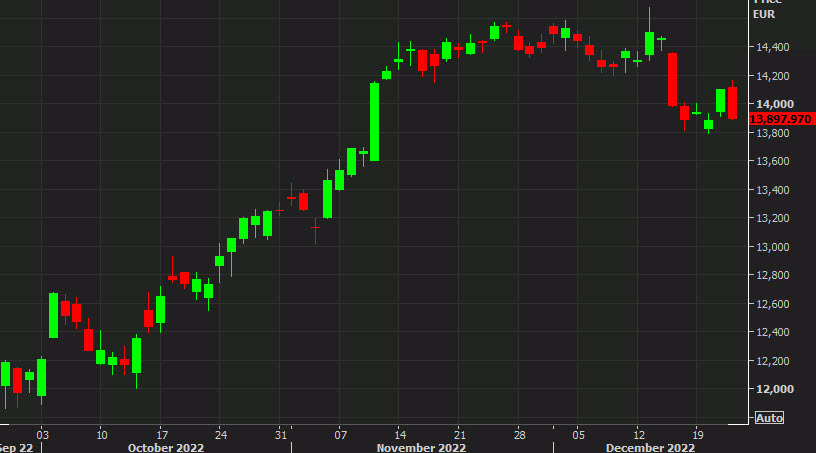
Task: Click the EUR currency label
Action: coord(763,15)
